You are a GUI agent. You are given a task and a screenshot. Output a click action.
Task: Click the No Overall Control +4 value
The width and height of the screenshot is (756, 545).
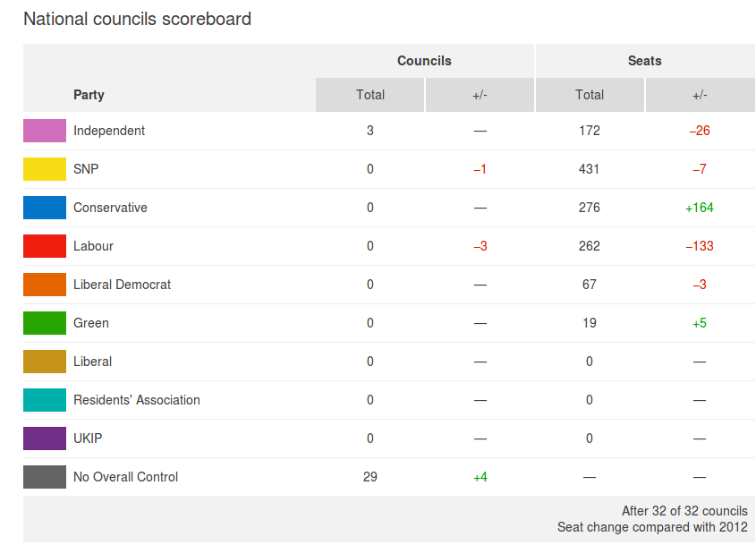480,477
